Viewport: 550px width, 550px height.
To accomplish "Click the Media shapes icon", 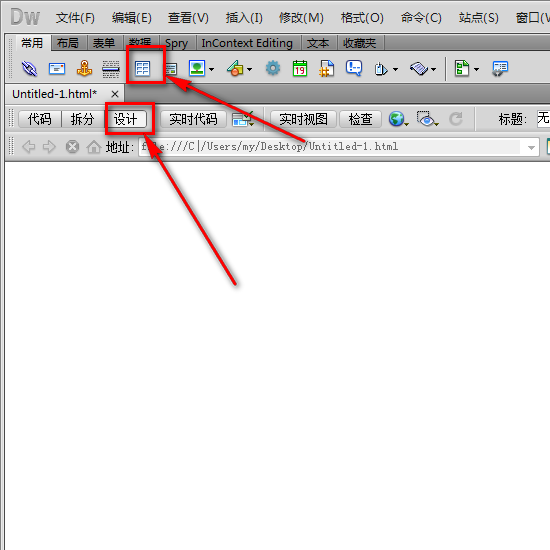I will coord(235,68).
